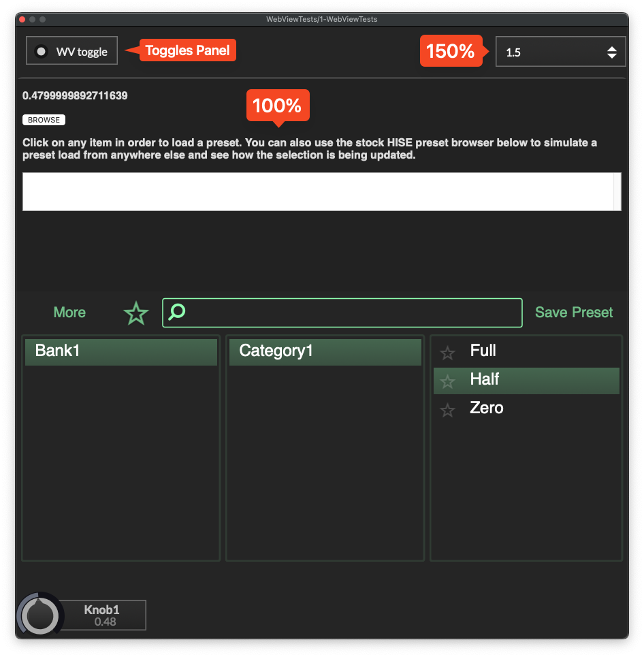The height and width of the screenshot is (657, 644).
Task: Select the Bank1 entry
Action: (121, 352)
